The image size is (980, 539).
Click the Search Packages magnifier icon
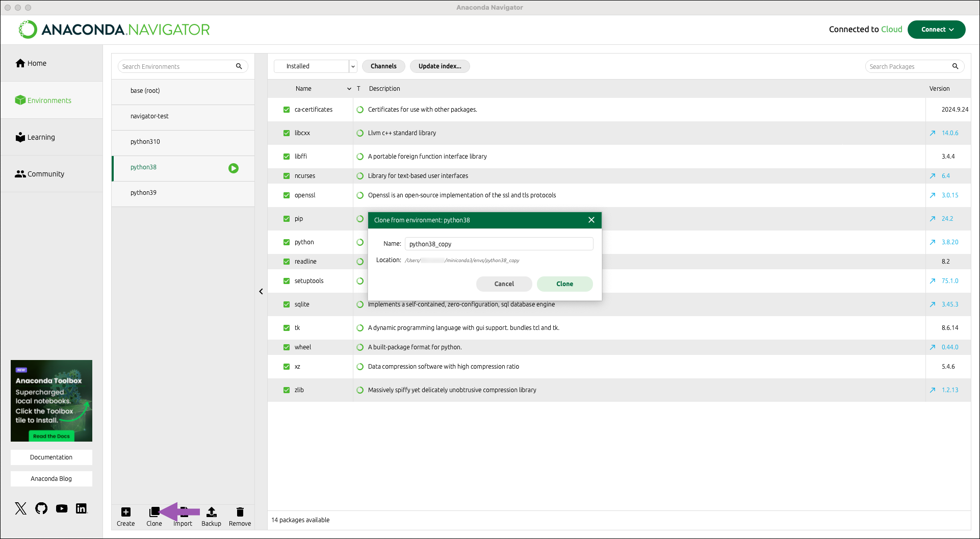pos(956,66)
